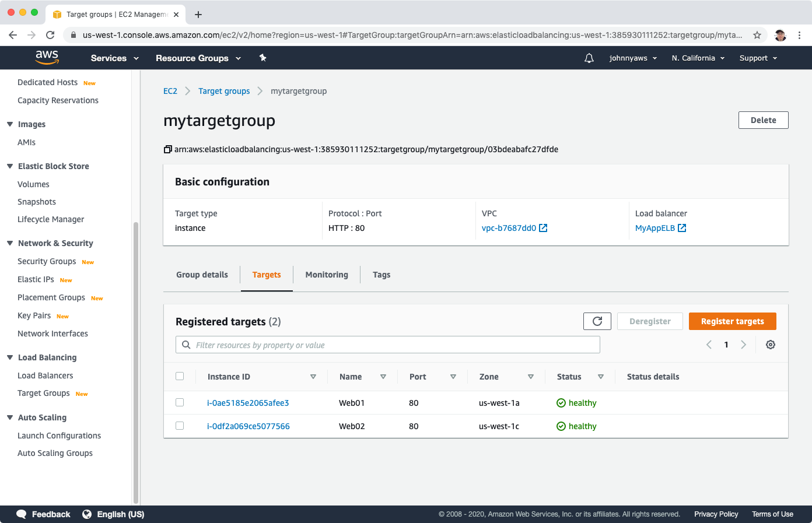Viewport: 812px width, 523px height.
Task: Check the Web02 instance row checkbox
Action: coord(180,426)
